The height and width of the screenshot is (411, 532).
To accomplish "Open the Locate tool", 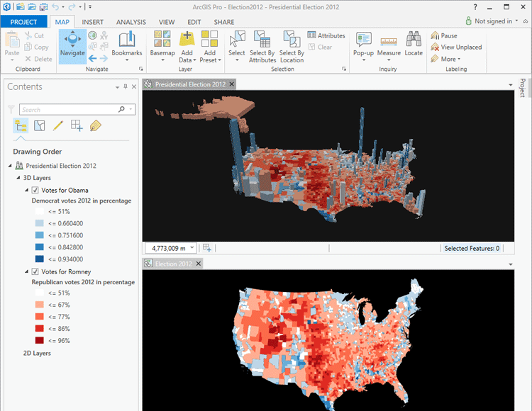I will [x=414, y=44].
